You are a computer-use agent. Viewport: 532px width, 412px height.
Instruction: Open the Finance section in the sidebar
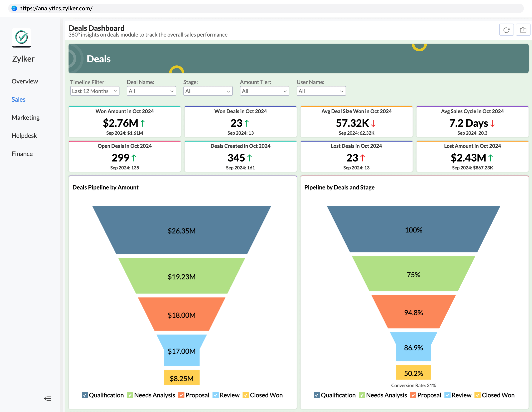[x=22, y=154]
